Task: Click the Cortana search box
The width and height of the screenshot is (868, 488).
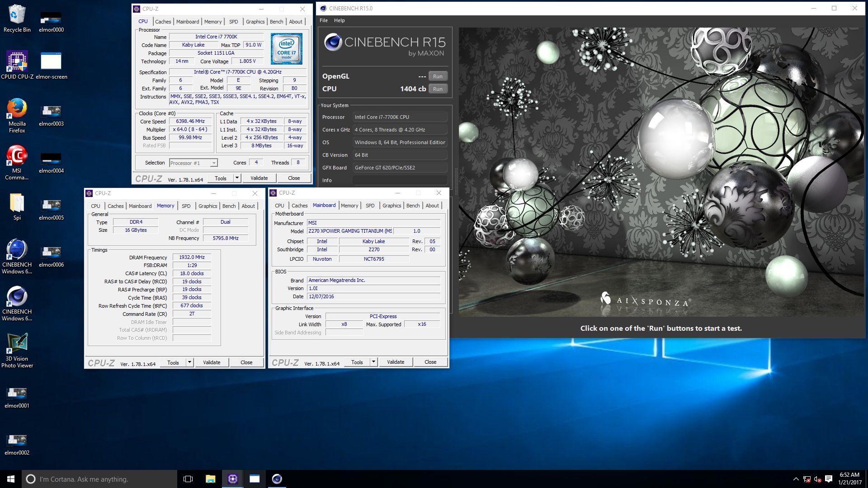Action: coord(99,479)
